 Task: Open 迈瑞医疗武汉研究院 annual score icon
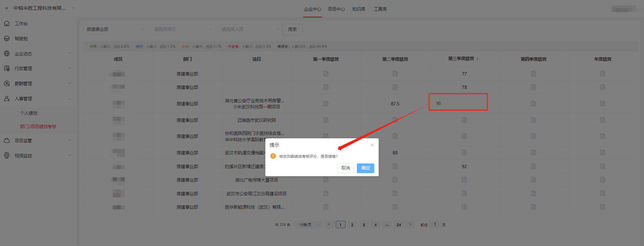click(x=603, y=120)
